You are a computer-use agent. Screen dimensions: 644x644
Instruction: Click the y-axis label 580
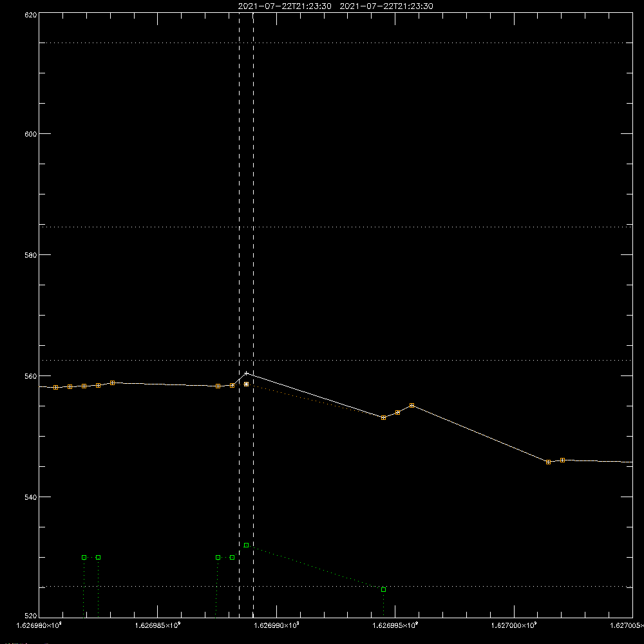point(31,255)
